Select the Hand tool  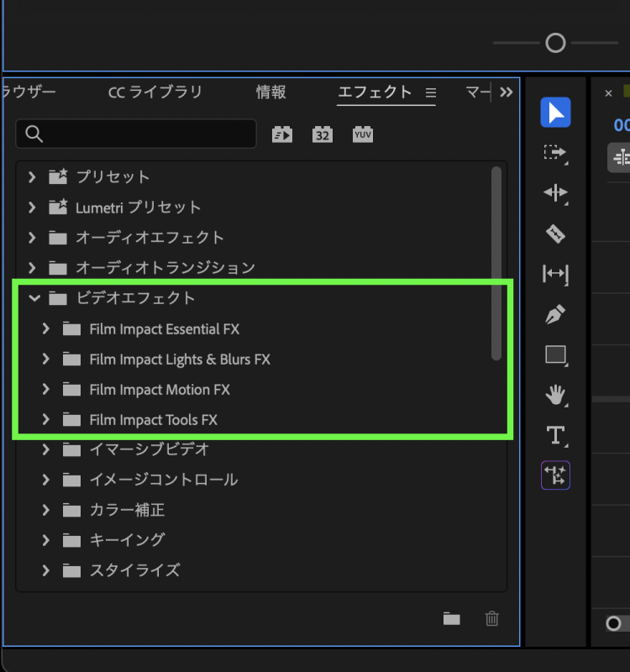click(x=555, y=395)
